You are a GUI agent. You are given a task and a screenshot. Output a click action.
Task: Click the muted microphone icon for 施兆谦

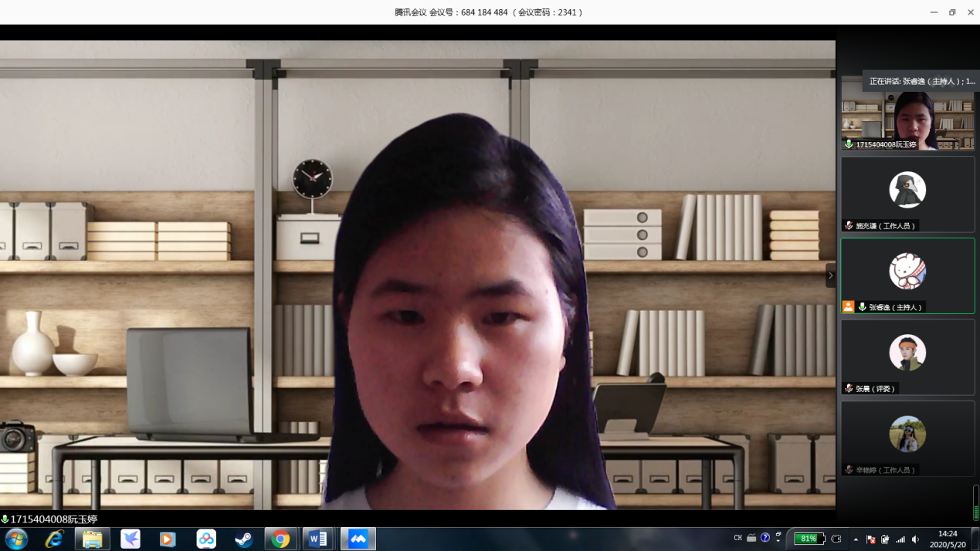coord(849,225)
